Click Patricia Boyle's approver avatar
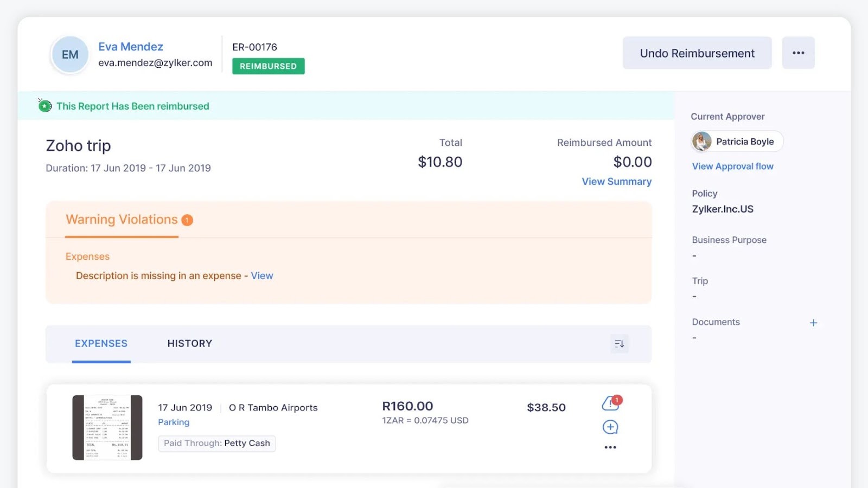868x488 pixels. point(701,141)
